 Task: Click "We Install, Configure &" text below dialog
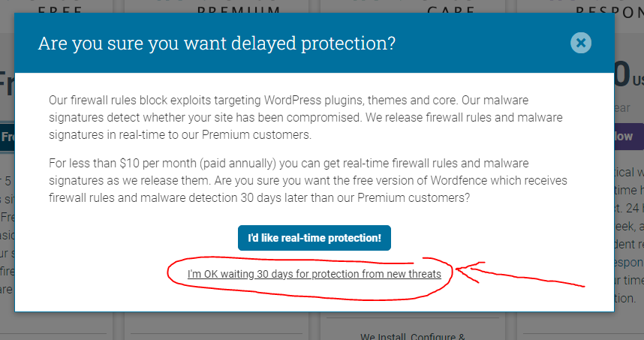[412, 336]
